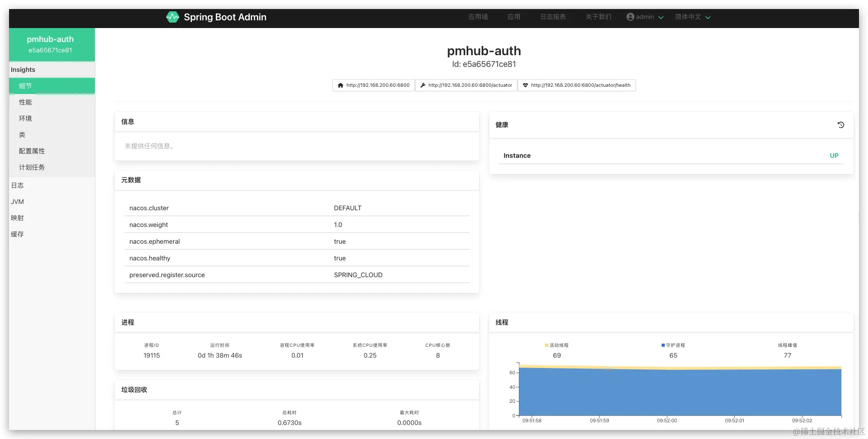Open the http://192.168.200.60:6800 service link
Screen dimensions: 868x439
coord(373,85)
